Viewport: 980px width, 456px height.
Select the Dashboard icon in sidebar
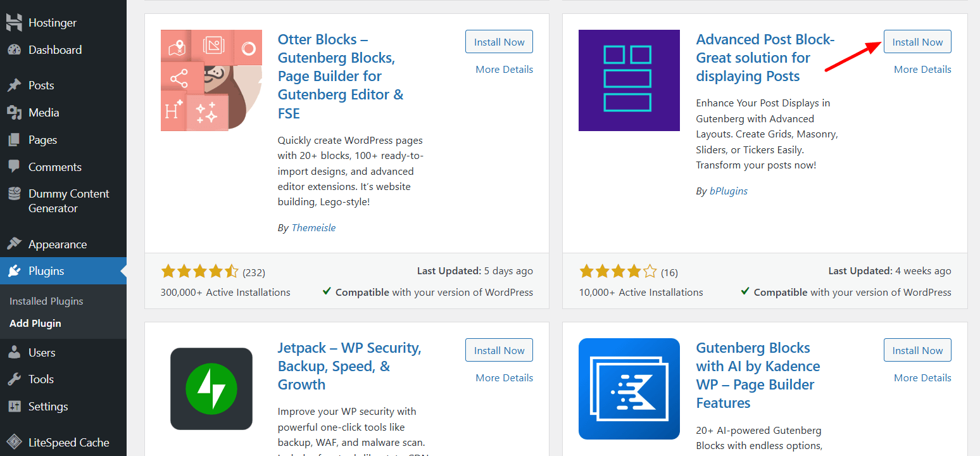pyautogui.click(x=15, y=49)
